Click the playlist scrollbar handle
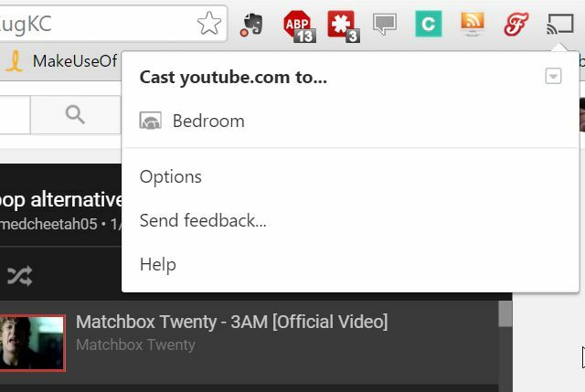585x392 pixels. coord(505,314)
